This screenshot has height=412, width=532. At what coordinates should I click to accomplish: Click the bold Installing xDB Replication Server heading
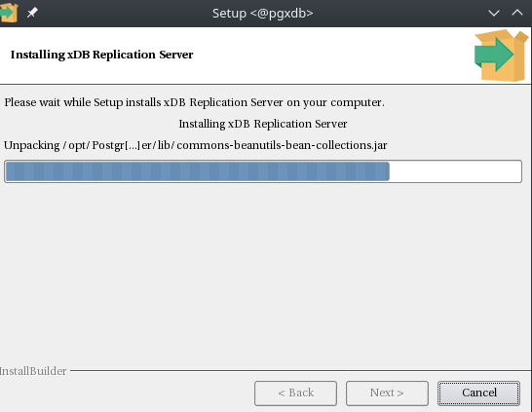(101, 55)
